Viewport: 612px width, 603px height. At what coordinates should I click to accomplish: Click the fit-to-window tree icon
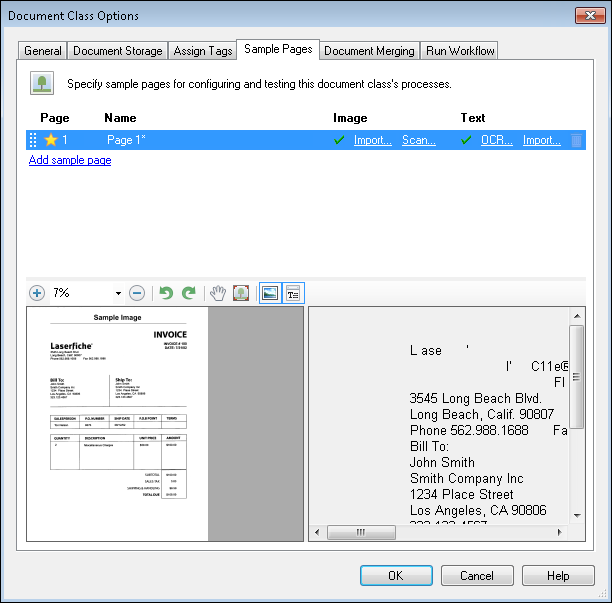point(241,293)
